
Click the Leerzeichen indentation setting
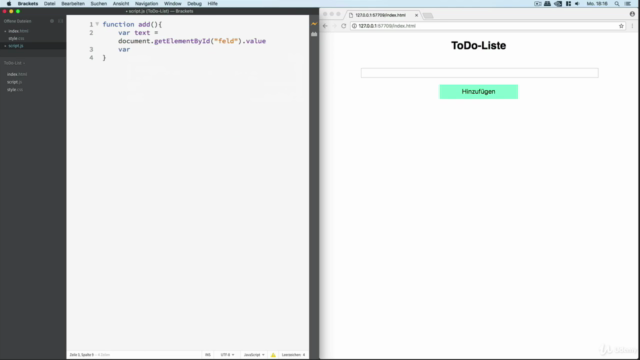pyautogui.click(x=293, y=355)
